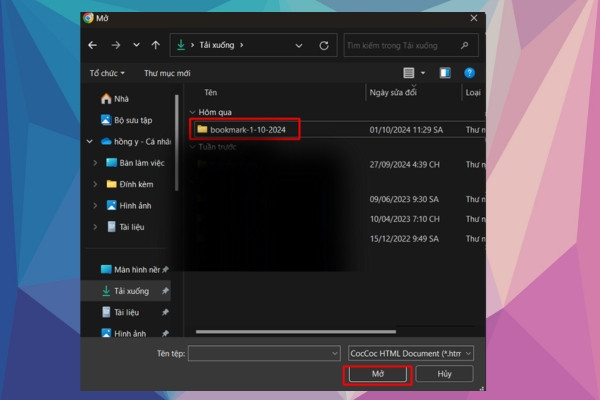The height and width of the screenshot is (400, 600).
Task: Select hồng y - Cá nhân OneDrive entry
Action: tap(136, 142)
